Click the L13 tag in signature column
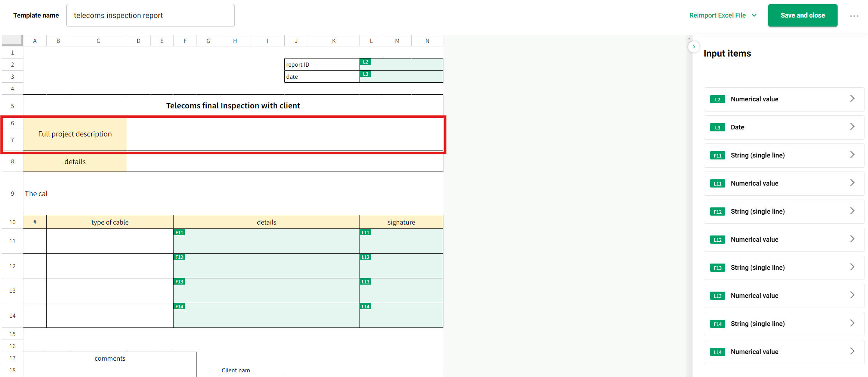 365,281
